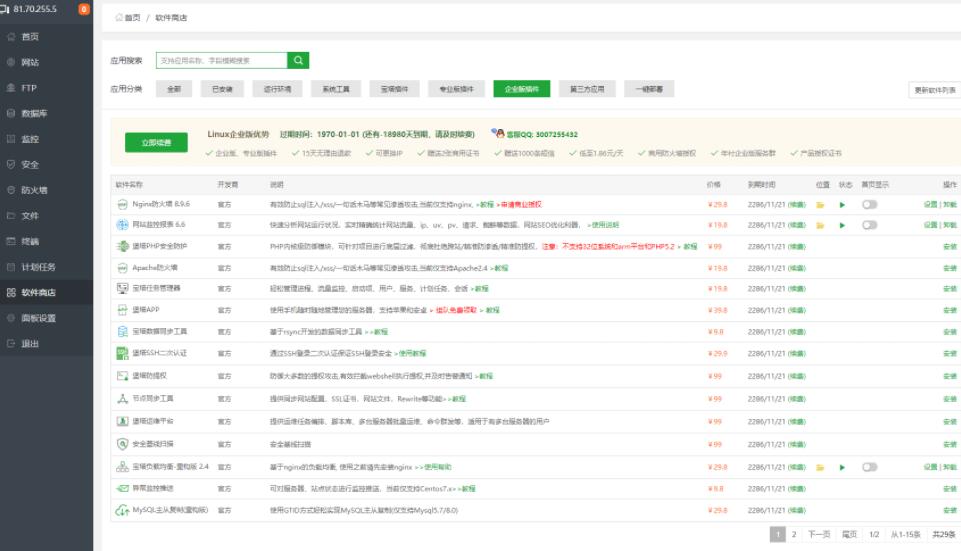Click 申请商业授权 link in the Nginx row
Image resolution: width=961 pixels, height=551 pixels.
[521, 205]
